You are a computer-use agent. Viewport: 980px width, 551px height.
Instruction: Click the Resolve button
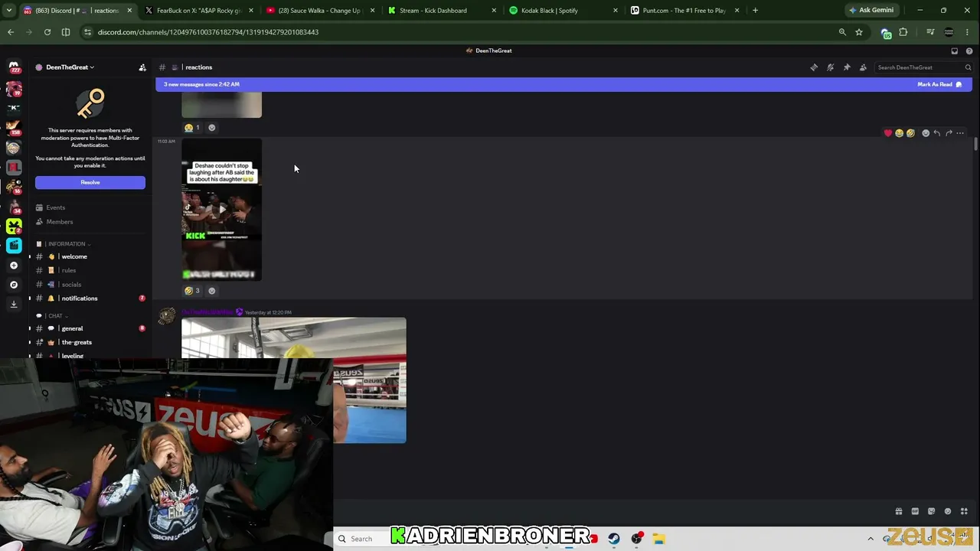coord(90,183)
